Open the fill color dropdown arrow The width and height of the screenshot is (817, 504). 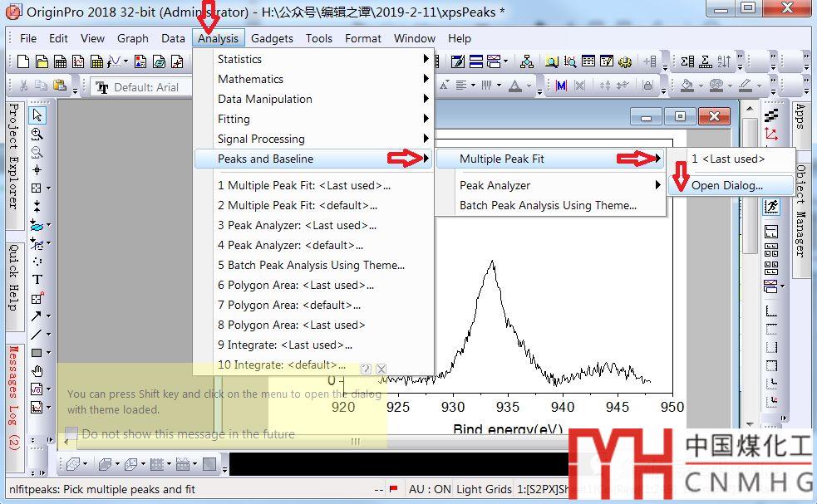(x=701, y=86)
